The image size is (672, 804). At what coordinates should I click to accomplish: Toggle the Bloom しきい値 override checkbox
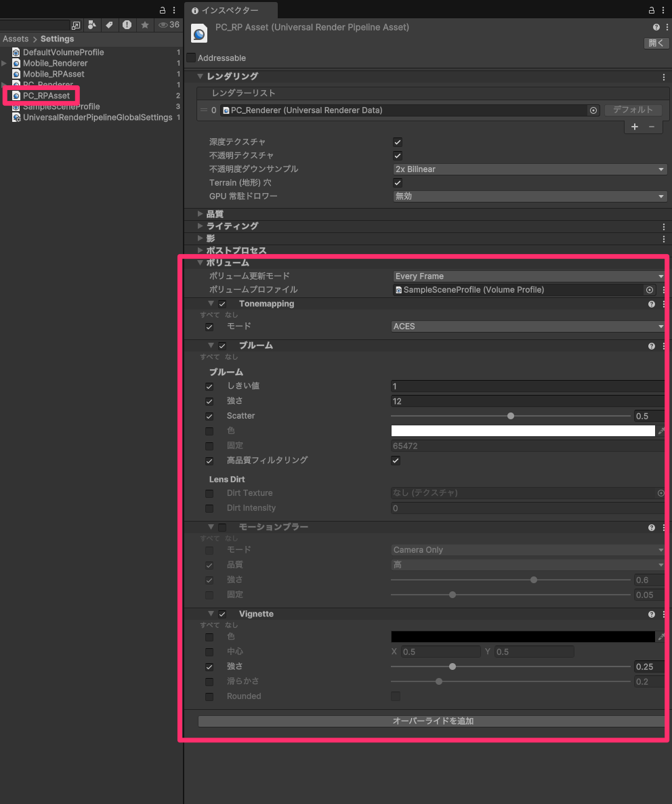[209, 386]
